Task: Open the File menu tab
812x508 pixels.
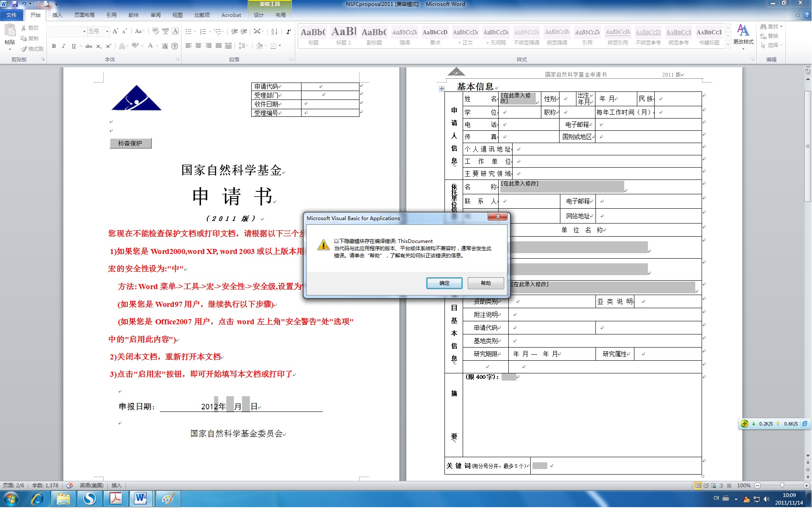Action: (x=11, y=15)
